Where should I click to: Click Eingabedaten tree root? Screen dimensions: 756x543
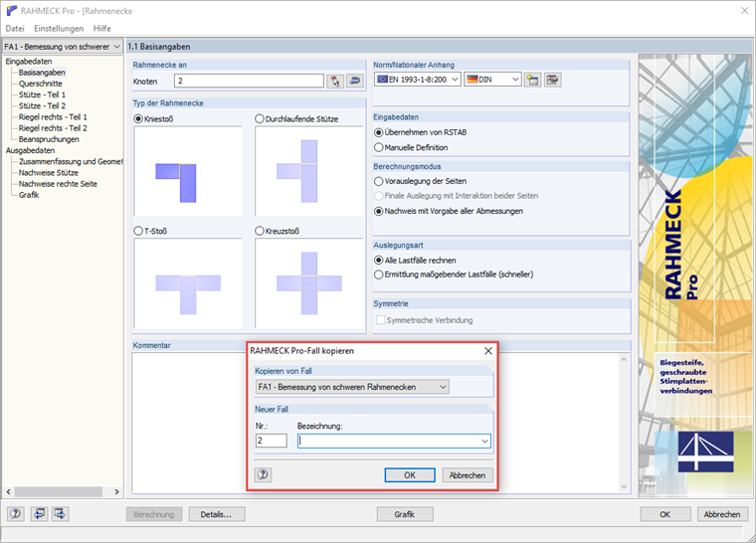29,62
